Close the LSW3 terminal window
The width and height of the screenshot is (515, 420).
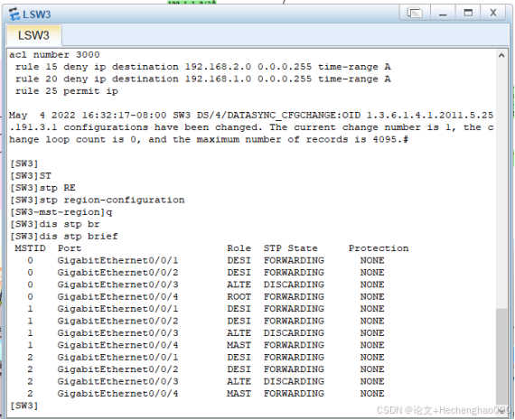493,14
